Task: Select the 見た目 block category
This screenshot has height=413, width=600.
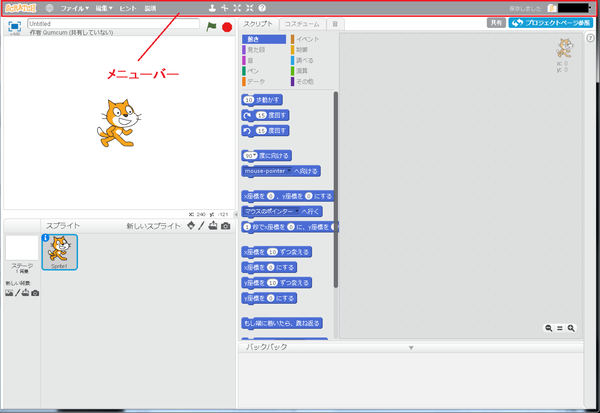Action: 264,50
